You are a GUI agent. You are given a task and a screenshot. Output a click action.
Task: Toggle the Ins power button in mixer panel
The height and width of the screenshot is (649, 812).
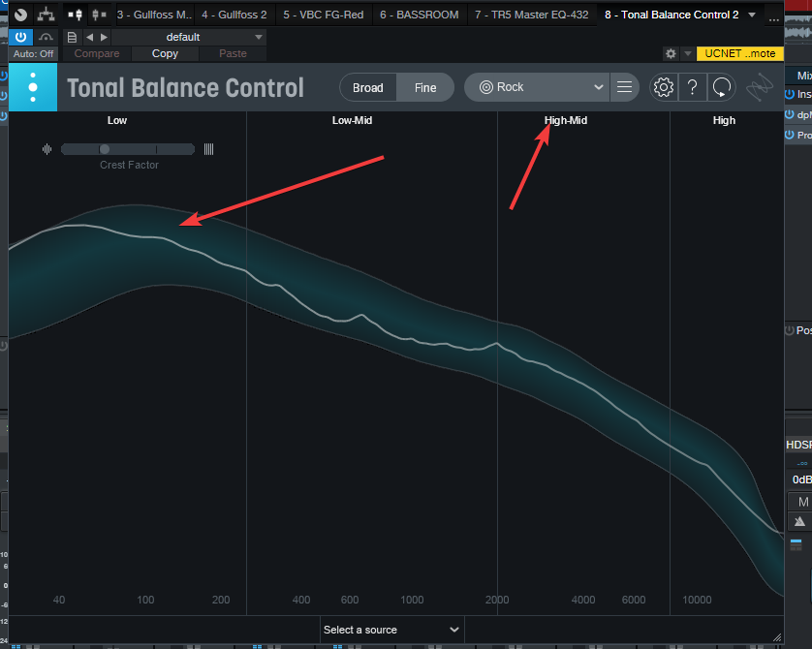click(x=790, y=94)
